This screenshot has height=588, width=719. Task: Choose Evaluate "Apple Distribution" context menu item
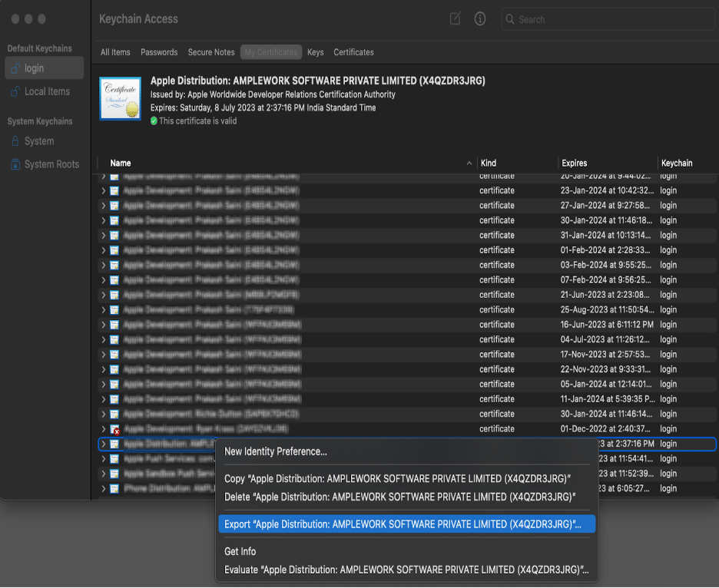(x=406, y=570)
